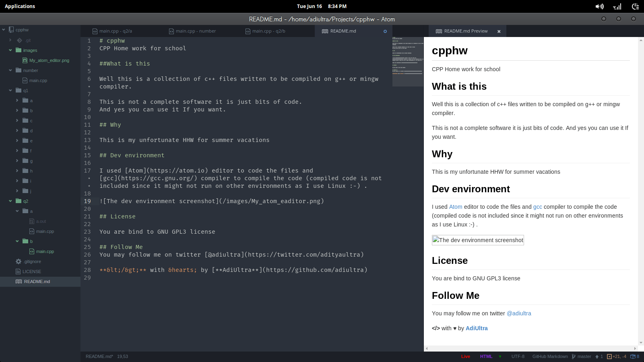Click the file icon on main.cpp - number tab

pos(171,31)
